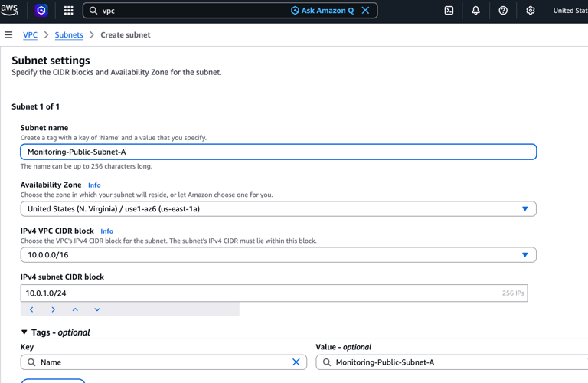The image size is (588, 383).
Task: Go to Subnets breadcrumb link
Action: click(69, 34)
